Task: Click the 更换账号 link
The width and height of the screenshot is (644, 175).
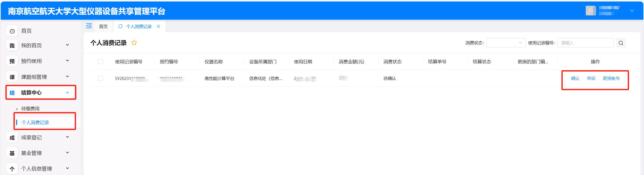Action: 611,78
